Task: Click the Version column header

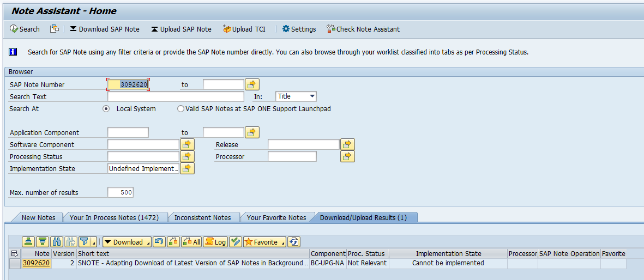Action: coord(64,253)
